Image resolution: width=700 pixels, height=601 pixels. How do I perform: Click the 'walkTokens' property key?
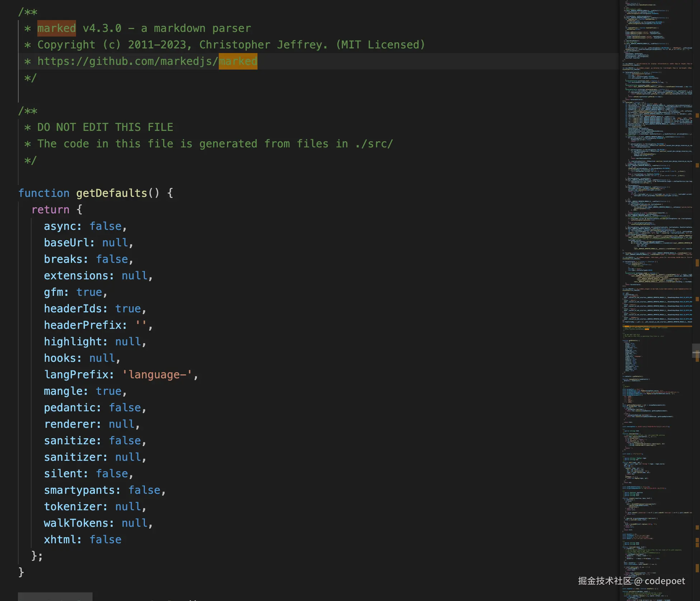click(x=76, y=523)
